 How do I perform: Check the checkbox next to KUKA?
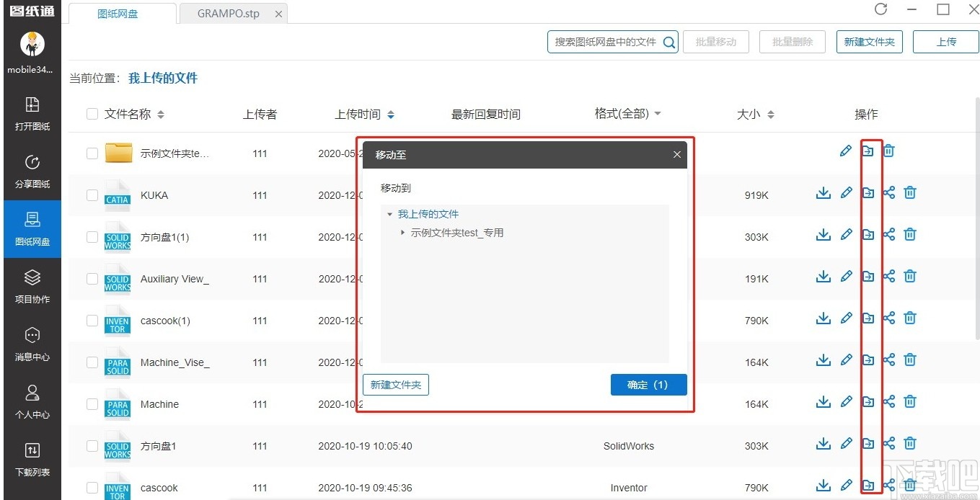tap(92, 195)
